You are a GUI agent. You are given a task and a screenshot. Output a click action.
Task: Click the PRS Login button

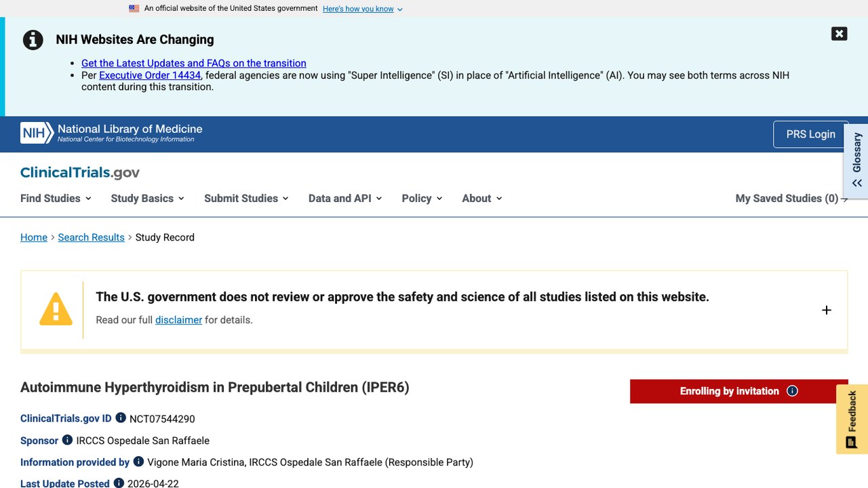[810, 134]
